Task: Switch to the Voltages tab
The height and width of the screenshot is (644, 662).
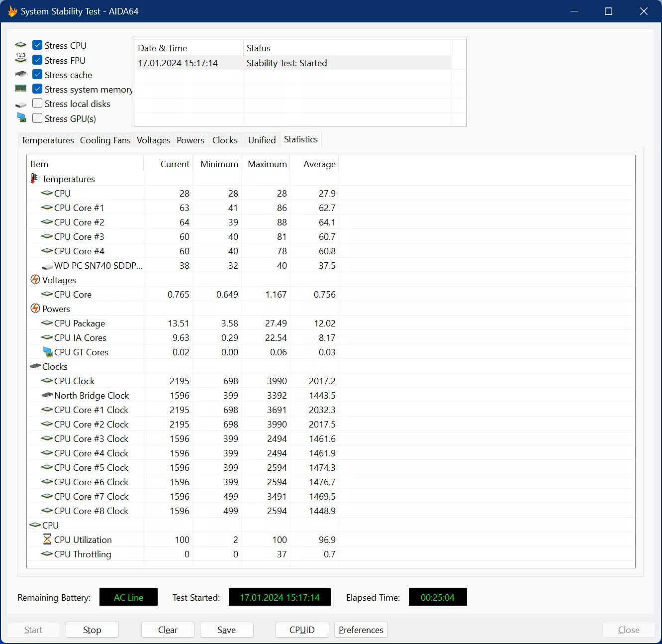Action: pyautogui.click(x=154, y=140)
